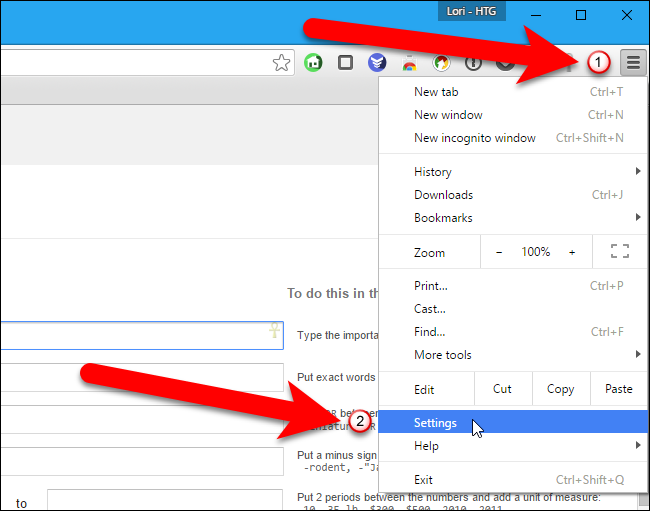Click the input field beside 'Put exact words'

(142, 378)
